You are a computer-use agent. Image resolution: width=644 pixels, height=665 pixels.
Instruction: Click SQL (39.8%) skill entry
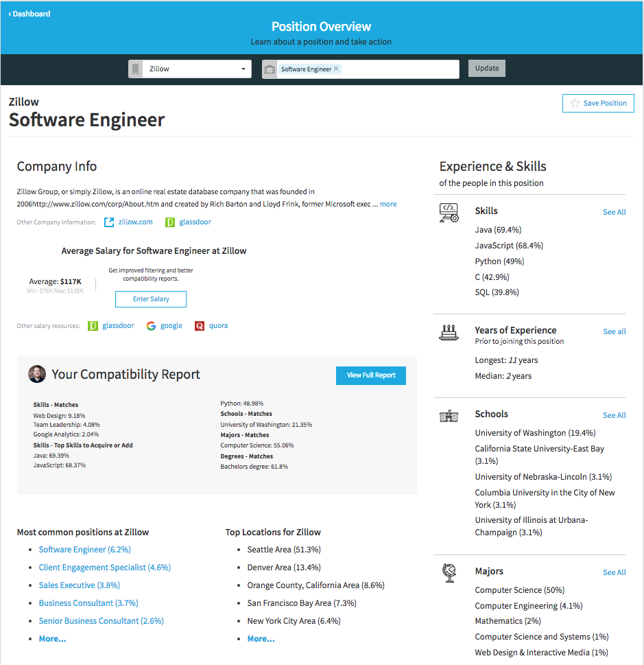[x=497, y=292]
